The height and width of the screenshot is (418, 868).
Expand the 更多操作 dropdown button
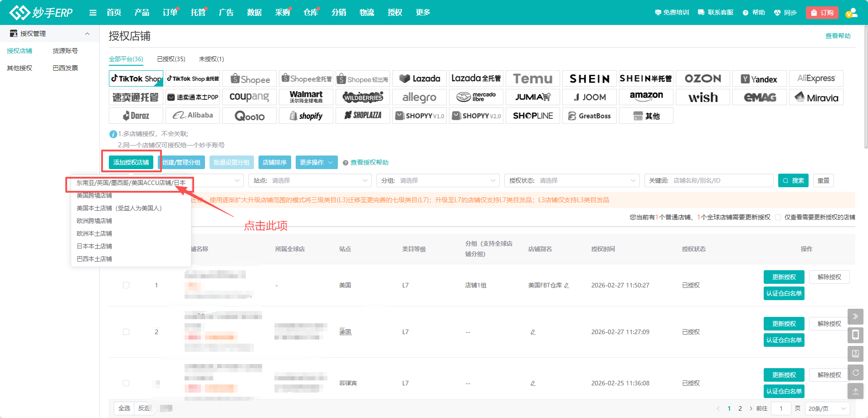pyautogui.click(x=316, y=162)
